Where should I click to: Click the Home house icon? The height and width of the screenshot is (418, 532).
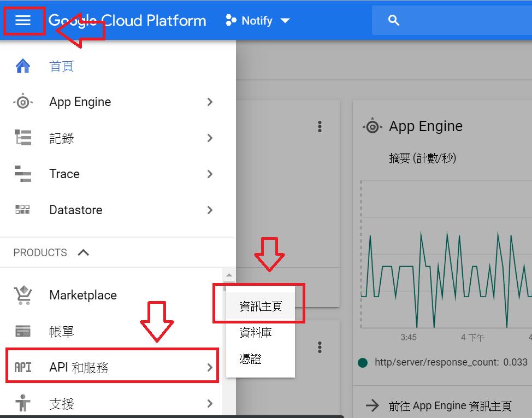click(x=23, y=66)
